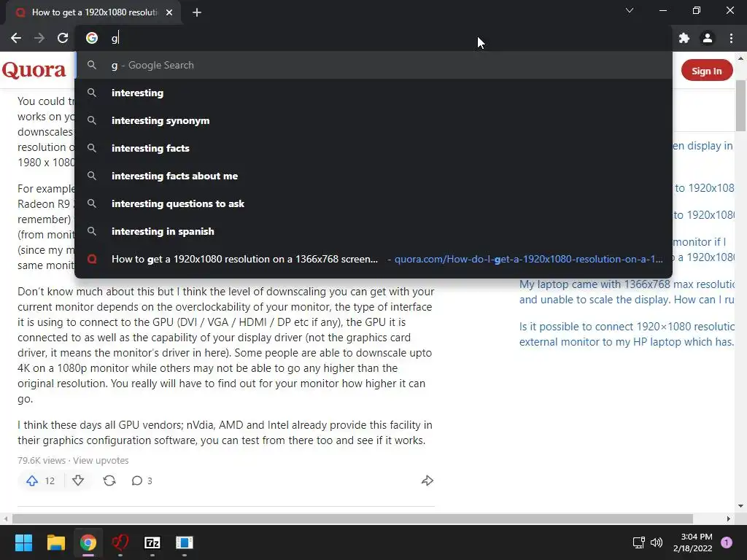Open the 7-Zip taskbar icon
Screen dimensions: 747x560
tap(152, 542)
